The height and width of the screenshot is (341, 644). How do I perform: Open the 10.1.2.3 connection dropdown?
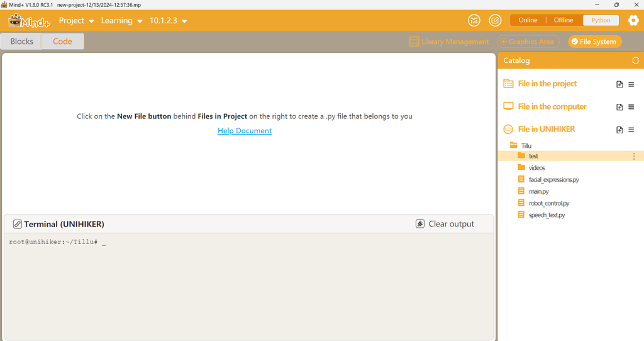pos(168,21)
